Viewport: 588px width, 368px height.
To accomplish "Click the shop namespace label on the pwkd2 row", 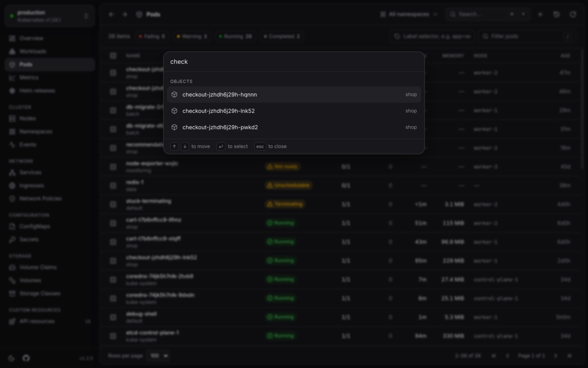I will (411, 127).
